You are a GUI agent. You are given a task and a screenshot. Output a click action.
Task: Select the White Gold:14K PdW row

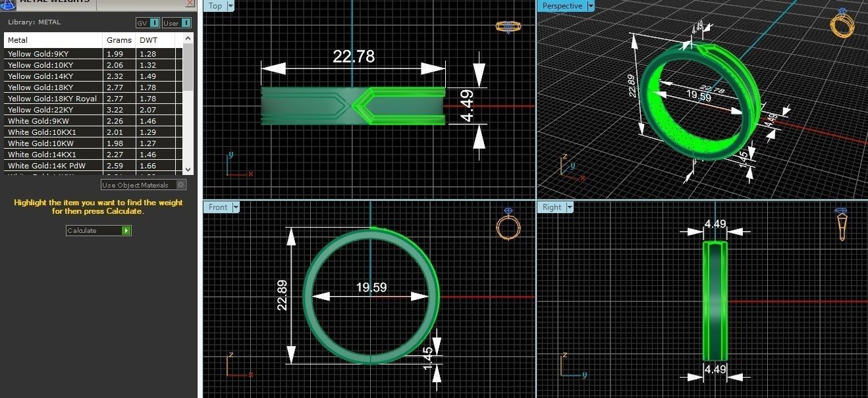tap(93, 166)
